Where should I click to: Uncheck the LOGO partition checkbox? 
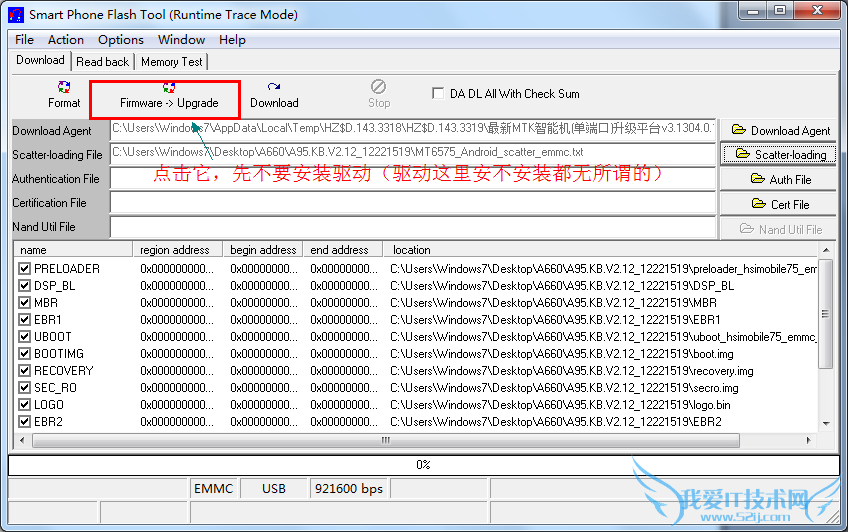[x=24, y=404]
